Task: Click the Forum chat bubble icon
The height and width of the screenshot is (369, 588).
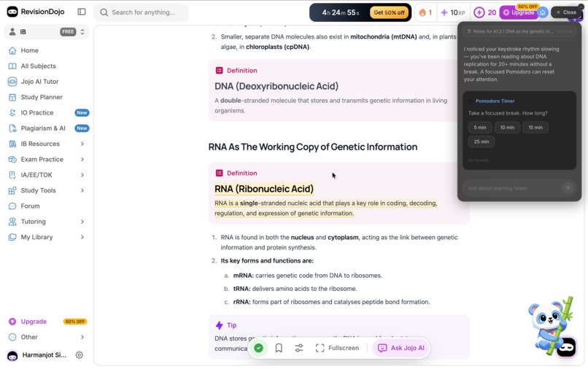Action: (x=12, y=206)
